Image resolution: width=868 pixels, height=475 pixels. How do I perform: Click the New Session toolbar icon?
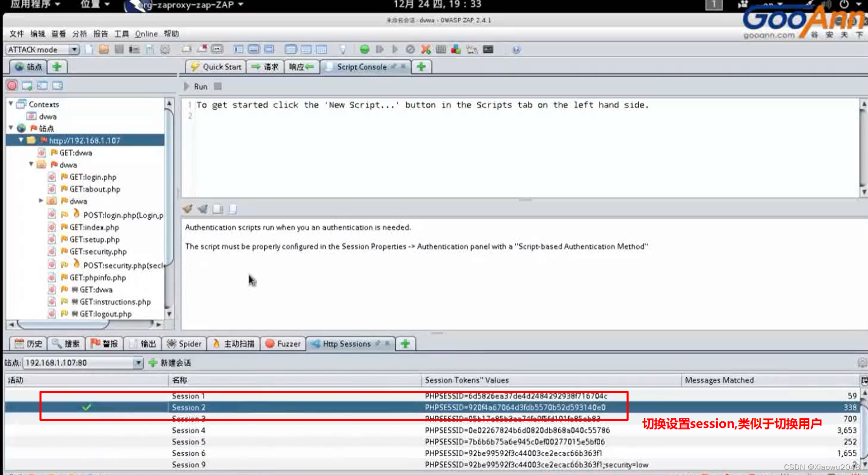(89, 49)
